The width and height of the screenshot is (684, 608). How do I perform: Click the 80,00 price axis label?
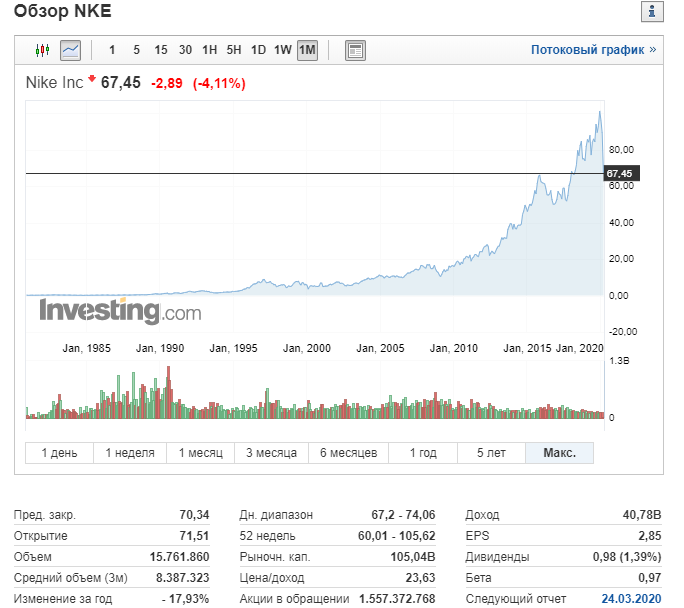[x=621, y=150]
